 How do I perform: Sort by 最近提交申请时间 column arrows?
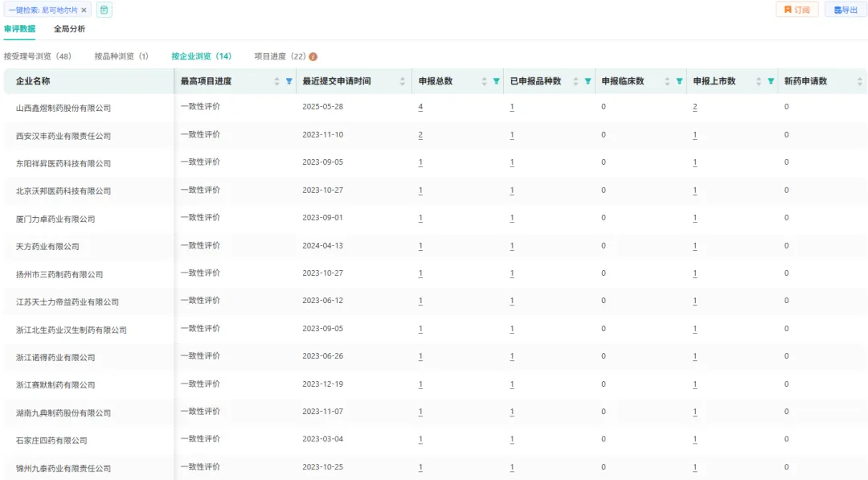coord(403,81)
